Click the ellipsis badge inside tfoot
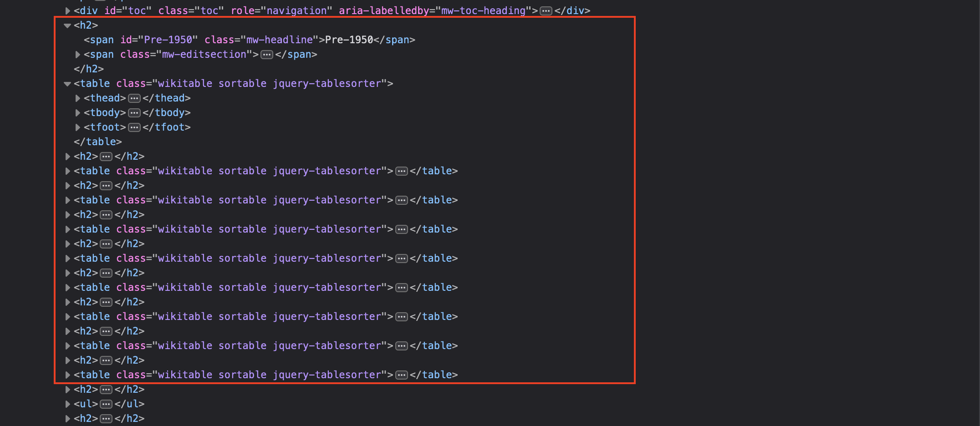This screenshot has height=426, width=980. 134,127
